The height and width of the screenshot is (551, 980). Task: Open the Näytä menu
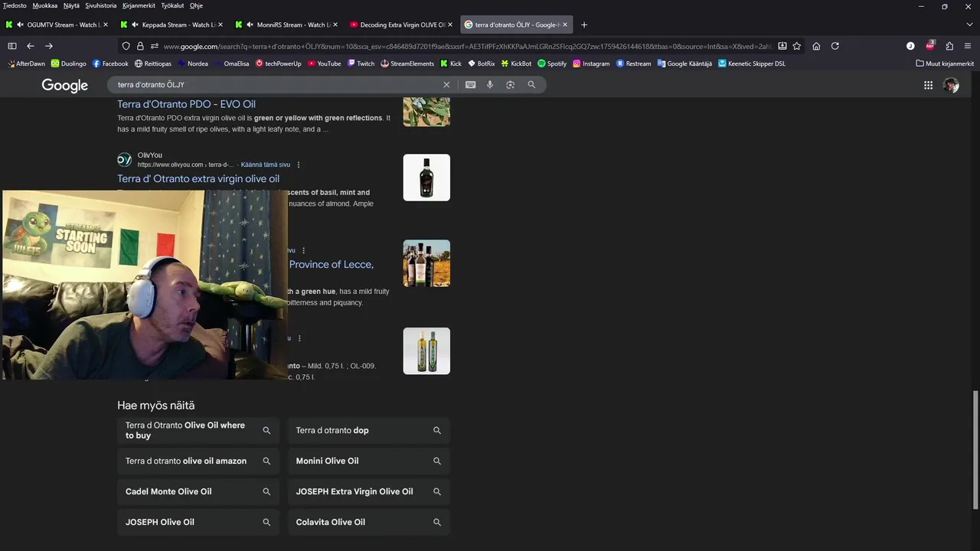coord(71,5)
